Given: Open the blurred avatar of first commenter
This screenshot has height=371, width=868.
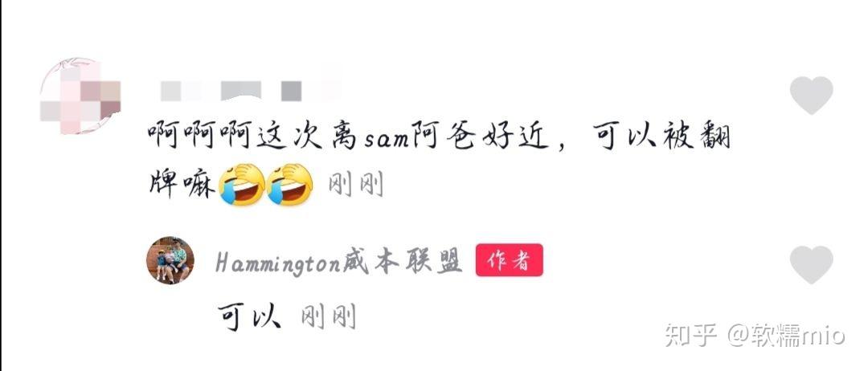Looking at the screenshot, I should click(x=80, y=96).
